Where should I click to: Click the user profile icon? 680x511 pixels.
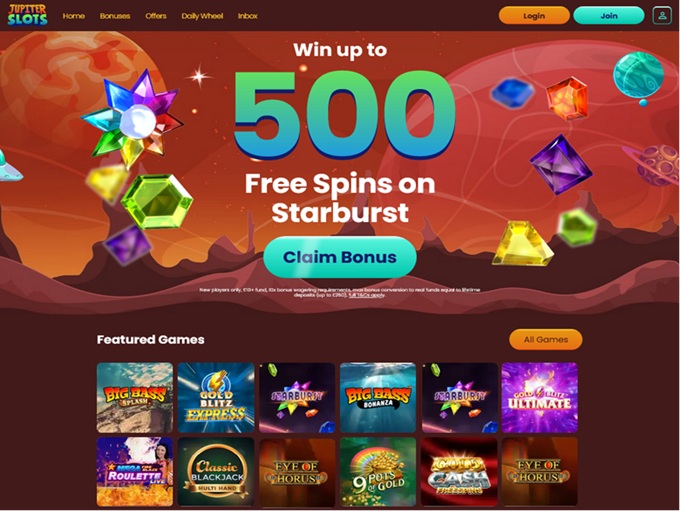point(662,16)
